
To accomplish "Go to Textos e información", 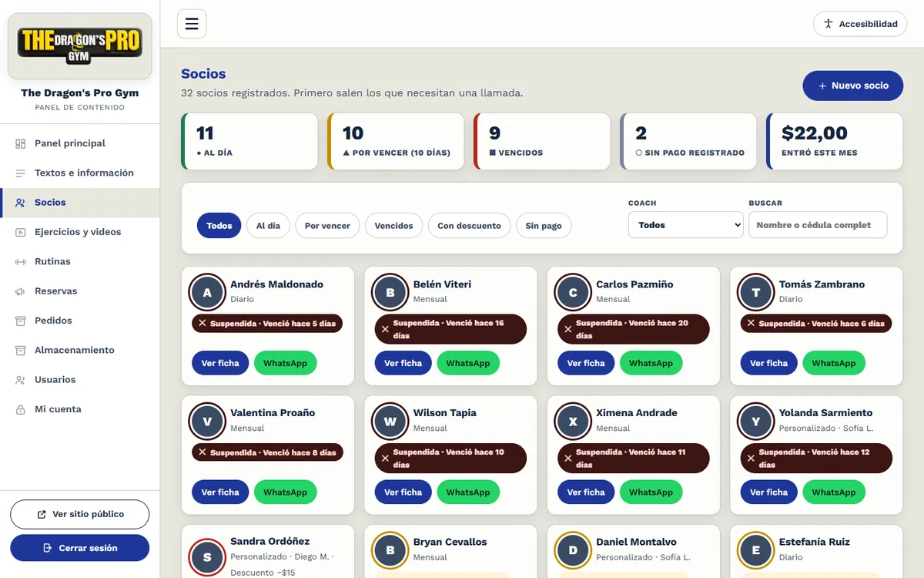I will point(80,173).
